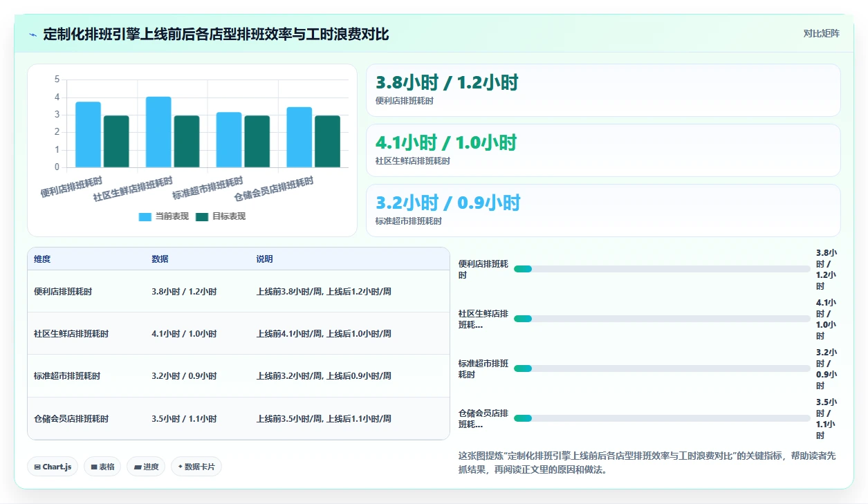Click the 数据 column header

click(x=160, y=259)
